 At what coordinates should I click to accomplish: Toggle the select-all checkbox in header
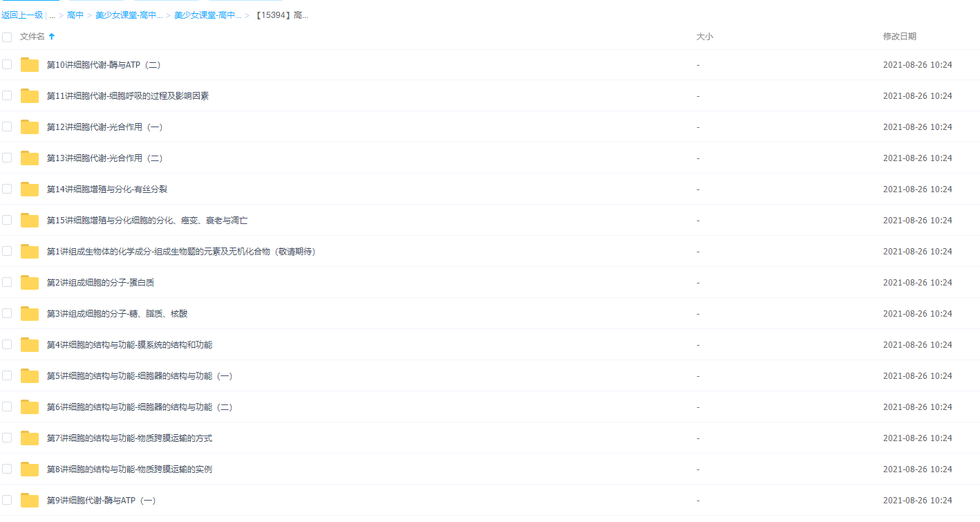pos(7,37)
